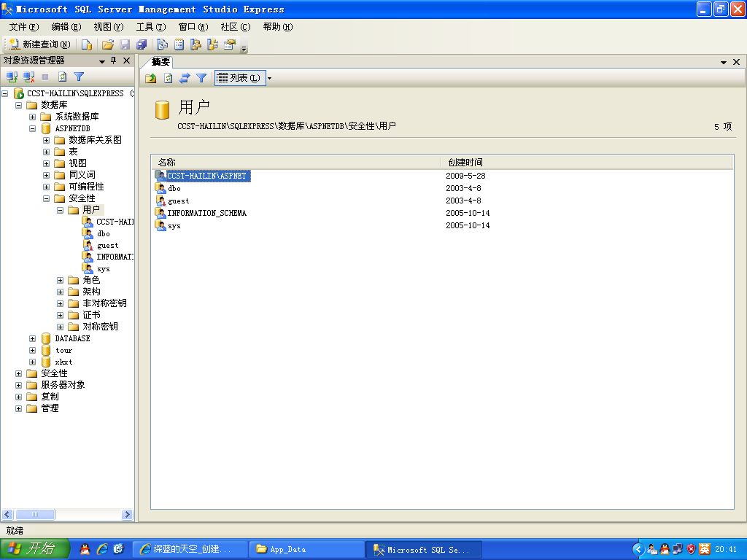Open the main toolbar options arrow

pos(244,48)
